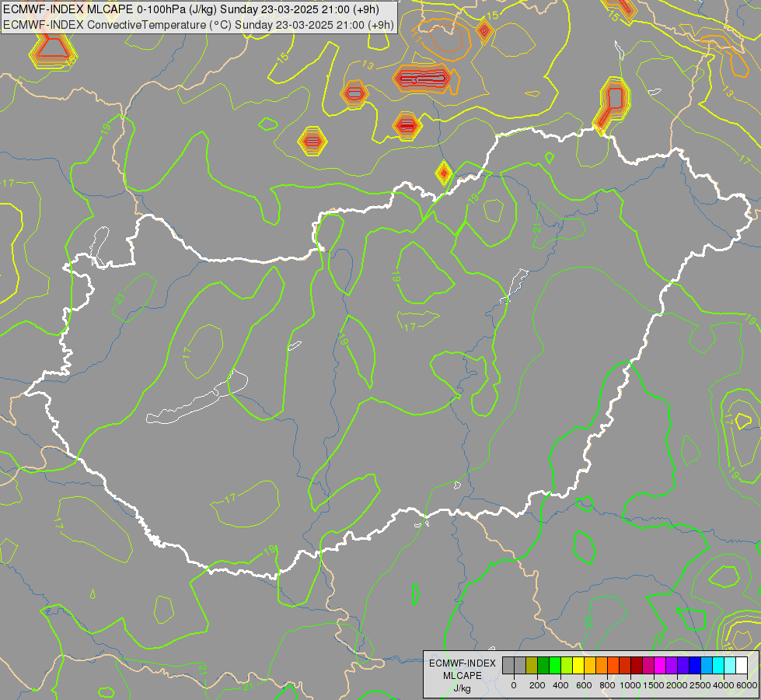
Task: Click the legend value 6000
Action: point(747,685)
